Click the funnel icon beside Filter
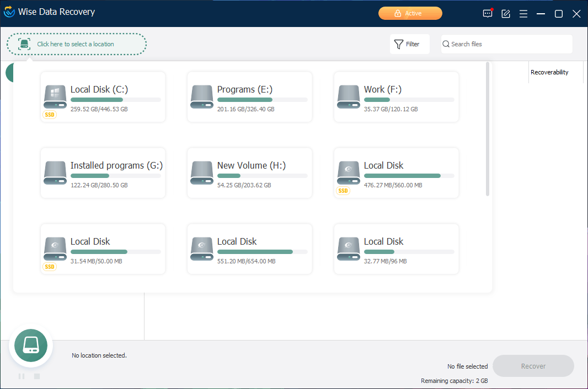Image resolution: width=588 pixels, height=389 pixels. point(399,44)
